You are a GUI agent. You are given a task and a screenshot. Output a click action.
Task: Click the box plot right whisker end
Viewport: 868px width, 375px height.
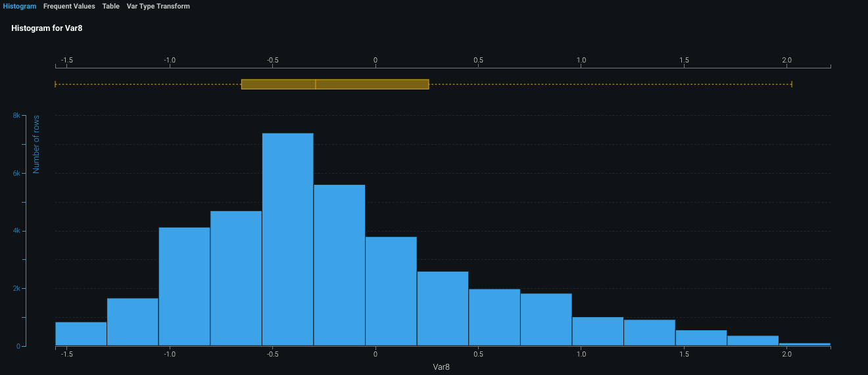tap(792, 84)
